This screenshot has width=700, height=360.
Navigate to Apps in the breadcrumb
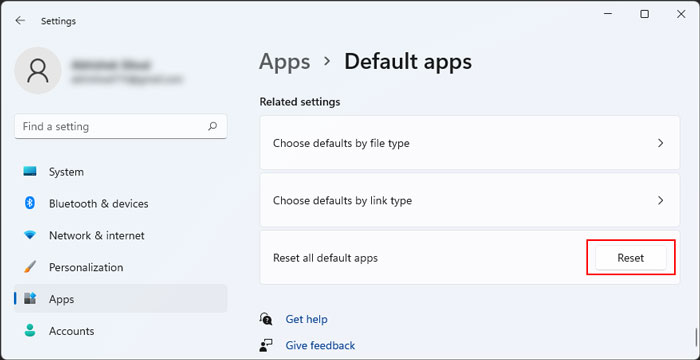[284, 62]
